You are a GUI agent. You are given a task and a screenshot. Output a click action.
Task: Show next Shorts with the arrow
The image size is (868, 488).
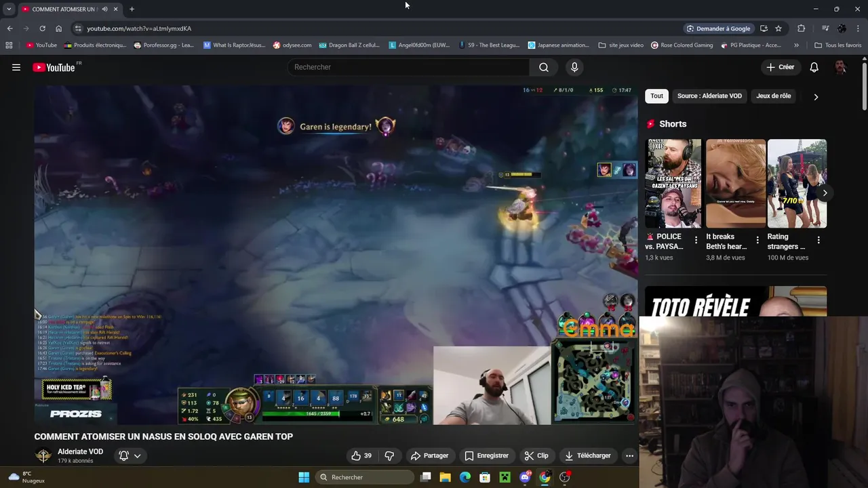click(825, 193)
